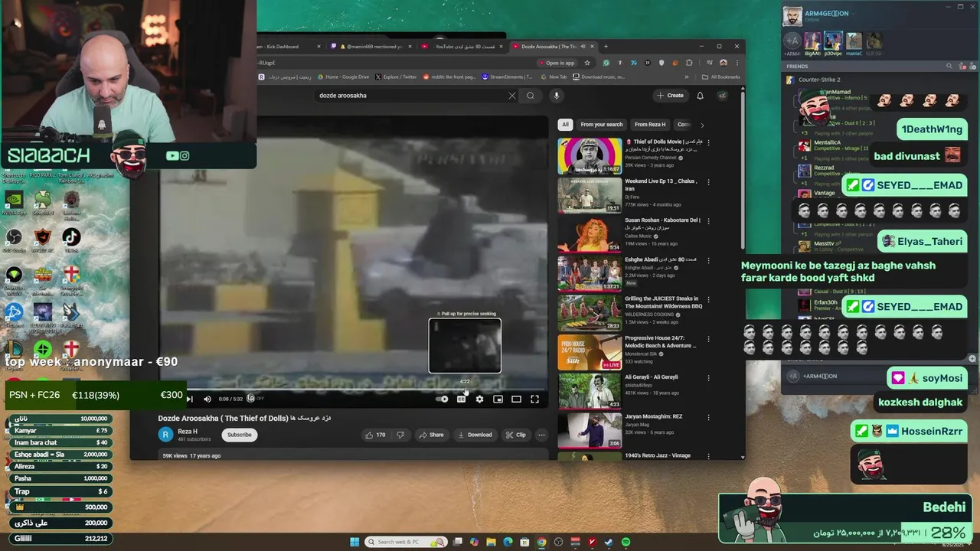
Task: Select the From Reza H chip
Action: tap(650, 125)
